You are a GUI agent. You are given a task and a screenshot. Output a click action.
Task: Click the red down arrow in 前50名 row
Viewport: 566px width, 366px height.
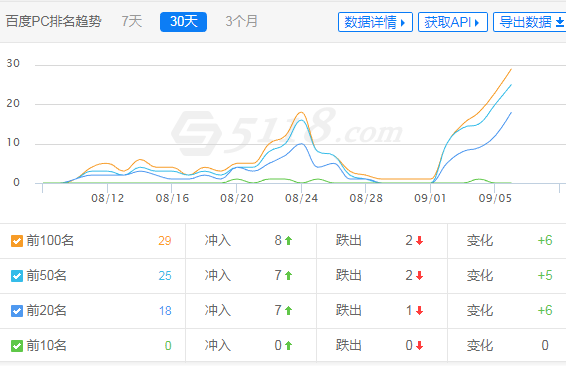(419, 276)
